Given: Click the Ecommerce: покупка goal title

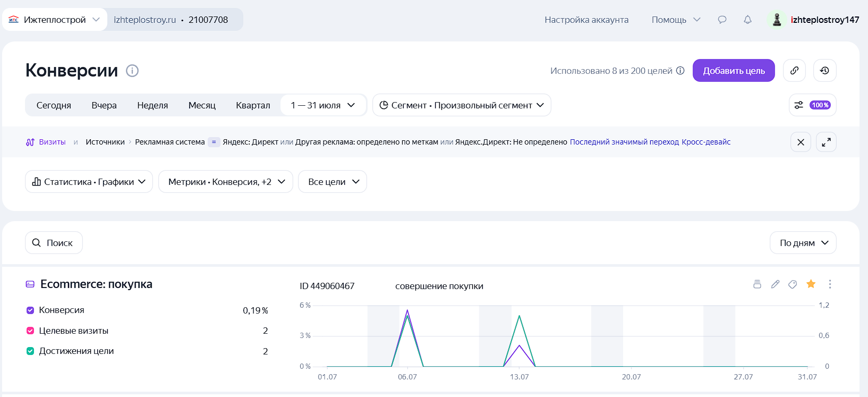Looking at the screenshot, I should [x=96, y=284].
